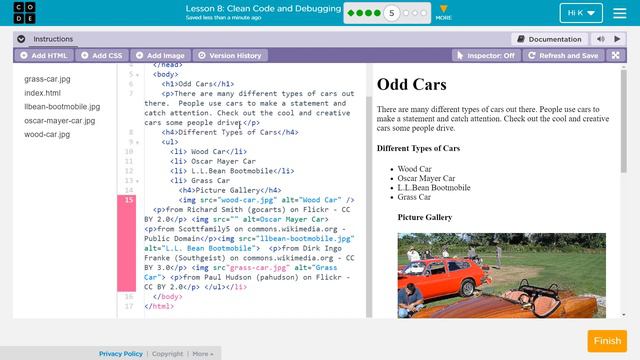The width and height of the screenshot is (640, 360).
Task: Jump to level 8 empty bubble
Action: coord(424,13)
